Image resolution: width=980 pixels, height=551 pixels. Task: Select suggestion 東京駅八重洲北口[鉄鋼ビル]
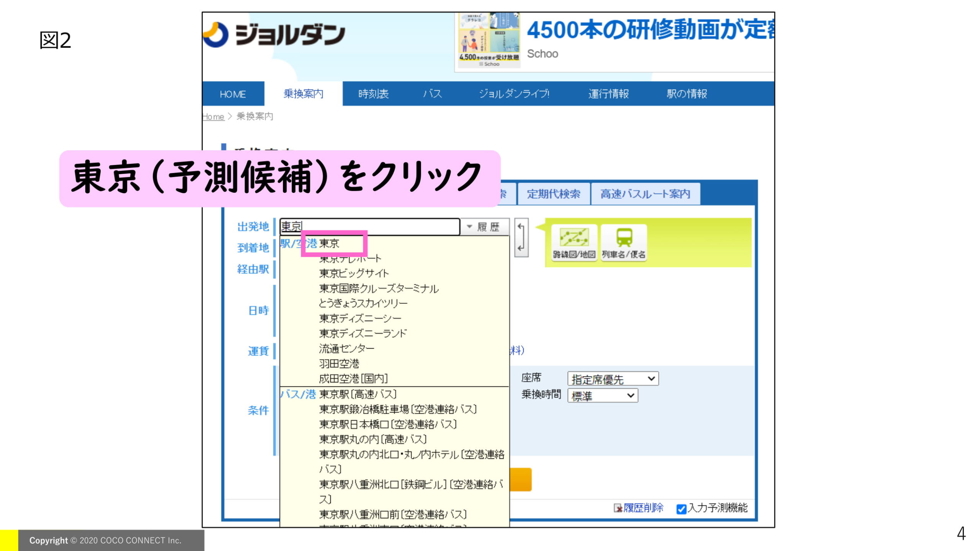[412, 492]
